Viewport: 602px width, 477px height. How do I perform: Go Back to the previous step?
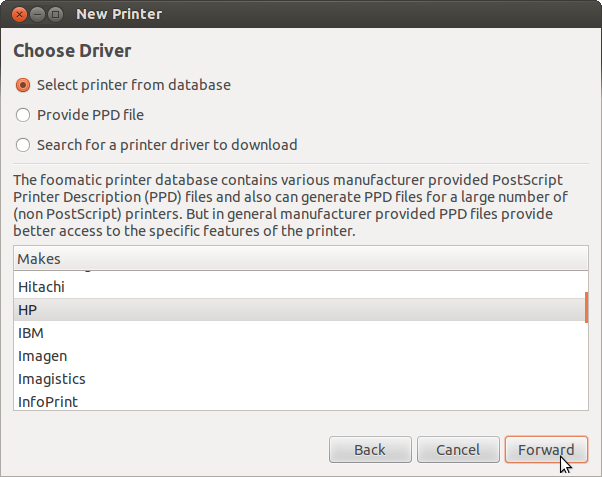369,450
